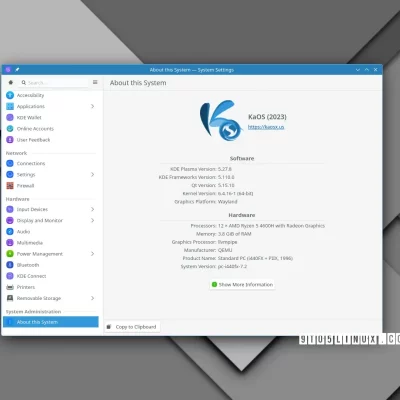Select the network Settings icon
The height and width of the screenshot is (400, 400).
click(x=10, y=174)
